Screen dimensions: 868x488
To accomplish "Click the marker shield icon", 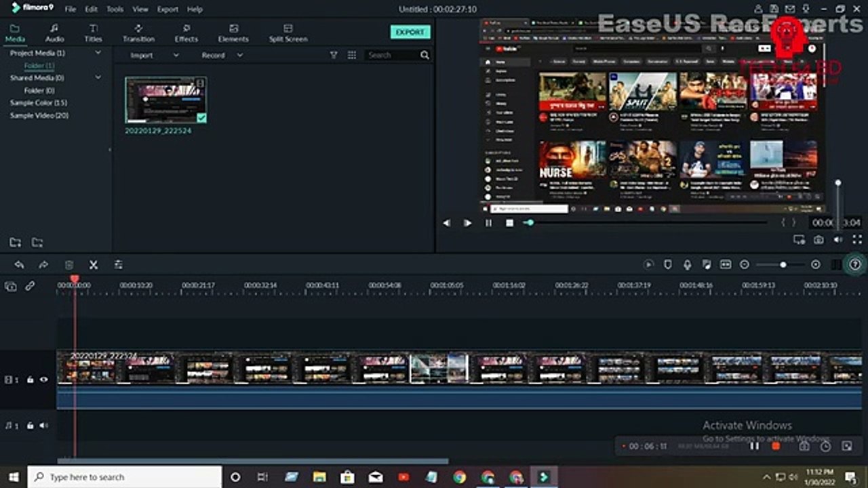I will click(667, 264).
